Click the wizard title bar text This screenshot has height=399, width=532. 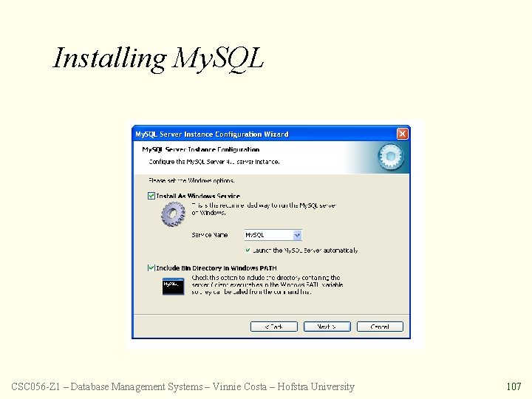212,134
